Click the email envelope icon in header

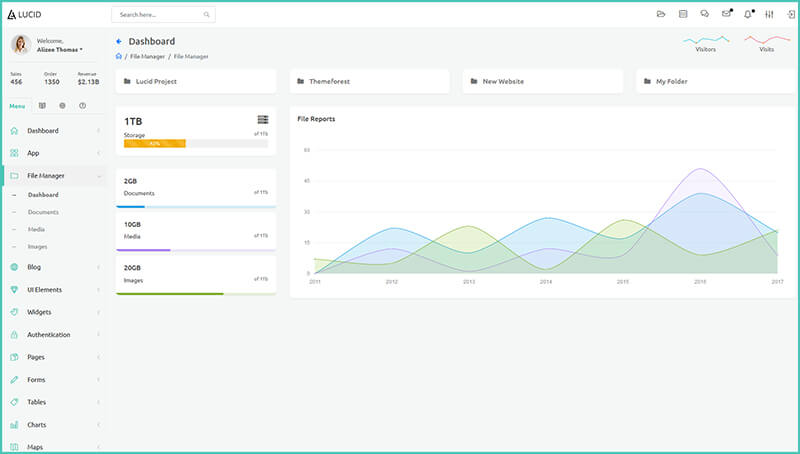coord(726,14)
